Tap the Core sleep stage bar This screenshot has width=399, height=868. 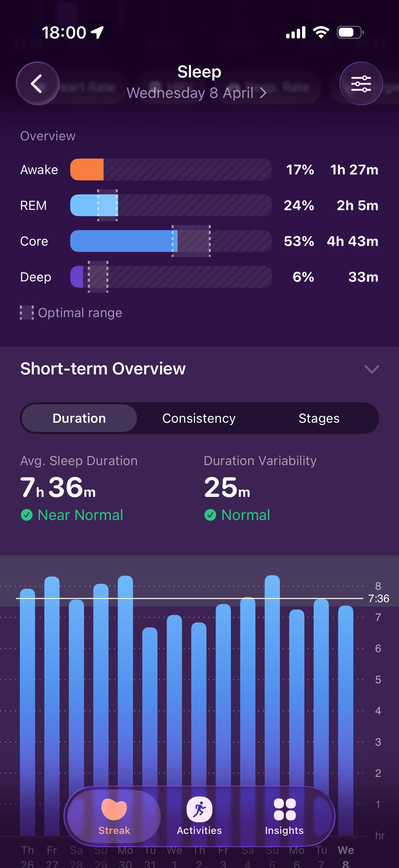[x=171, y=241]
